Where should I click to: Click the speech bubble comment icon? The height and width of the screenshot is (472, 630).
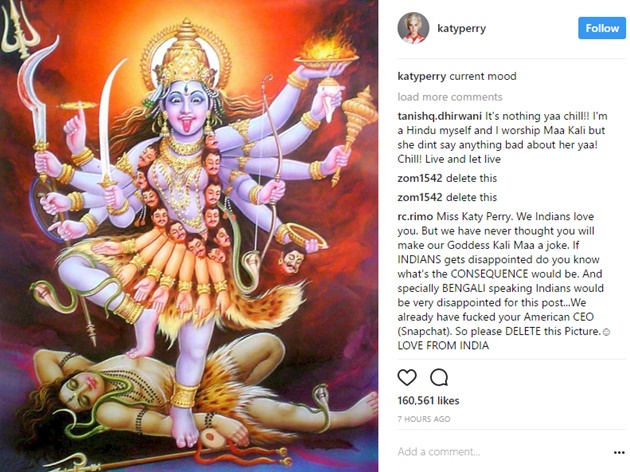pos(439,377)
